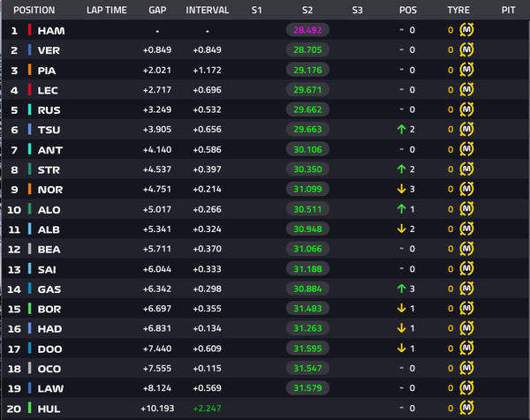Click the INTERVAL column header
Image resolution: width=530 pixels, height=420 pixels.
pos(208,10)
